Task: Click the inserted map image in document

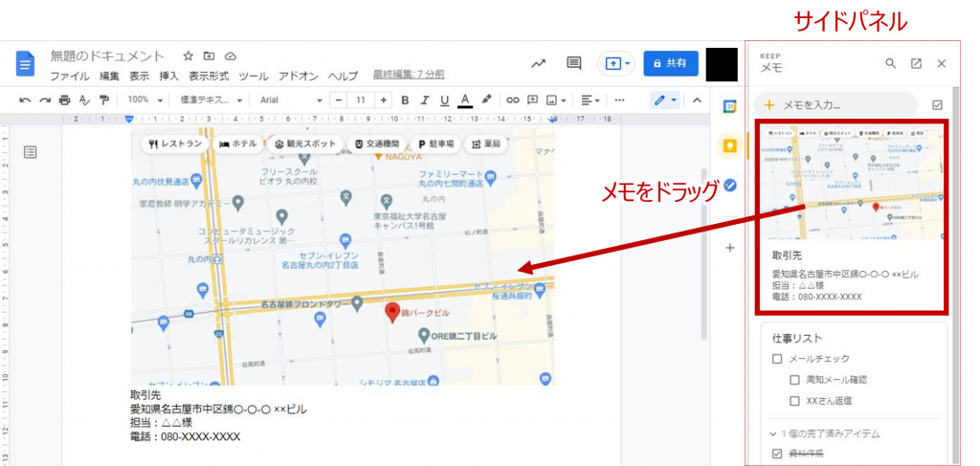Action: (343, 256)
